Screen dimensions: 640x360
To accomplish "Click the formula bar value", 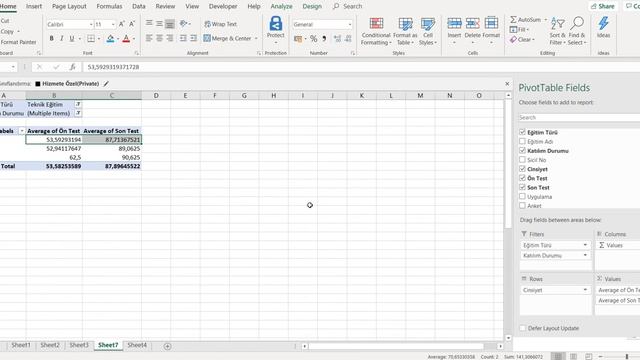I will 113,67.
